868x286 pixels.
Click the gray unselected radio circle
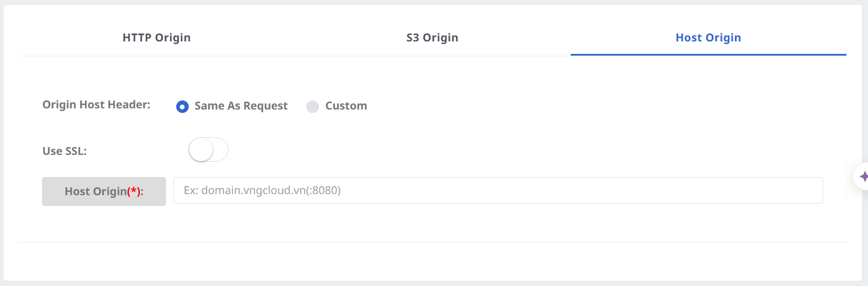(313, 106)
